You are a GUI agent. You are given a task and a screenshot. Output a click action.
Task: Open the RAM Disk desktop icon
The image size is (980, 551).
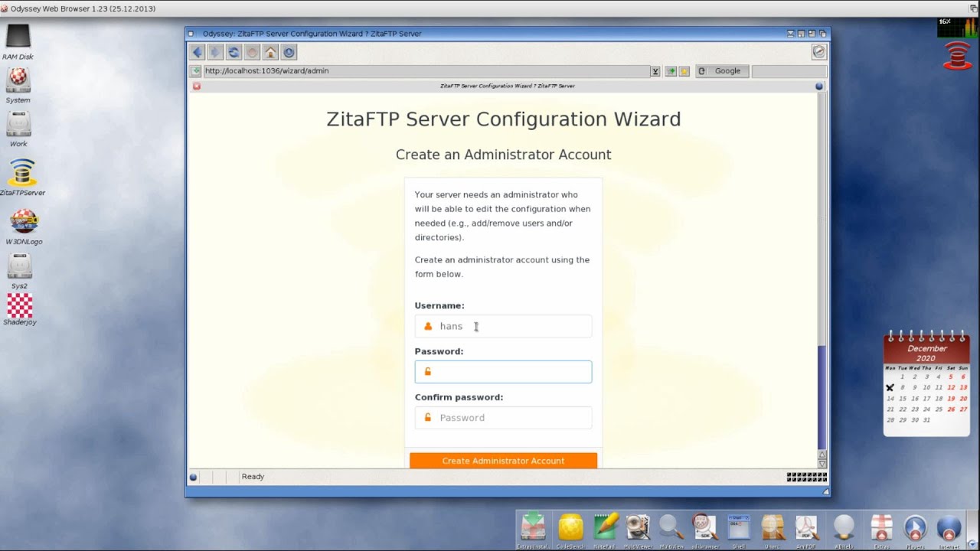click(x=18, y=42)
